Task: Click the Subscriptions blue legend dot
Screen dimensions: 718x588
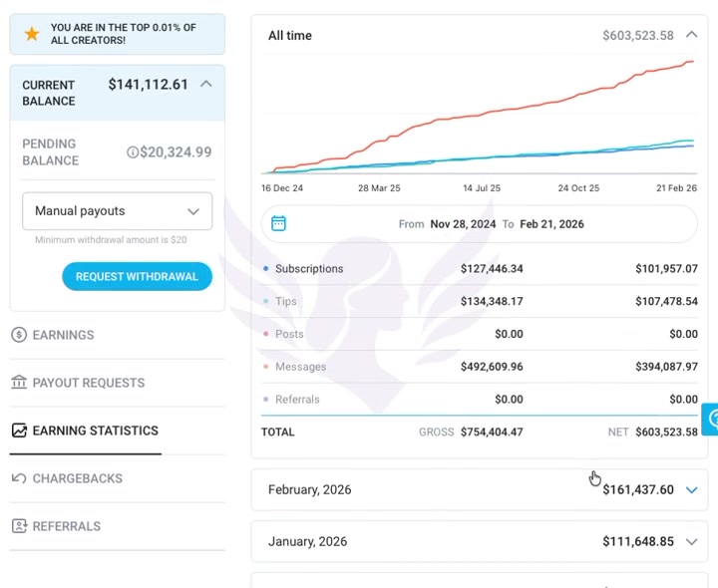Action: pyautogui.click(x=265, y=269)
